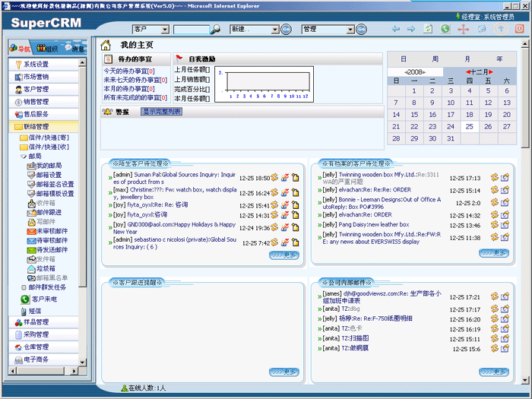The image size is (532, 399).
Task: Click note icon on 12-25 15:41 email
Action: click(296, 205)
